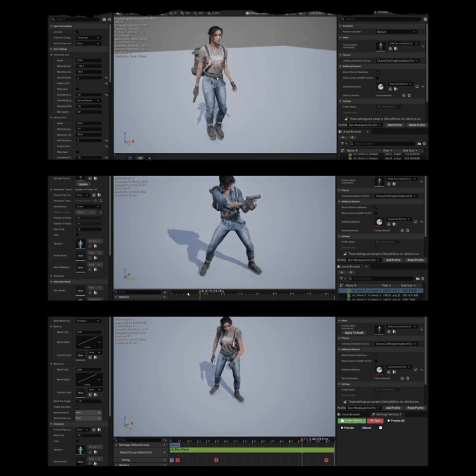Toggle Vertical Axis Snap to Grid checkbox

click(77, 146)
